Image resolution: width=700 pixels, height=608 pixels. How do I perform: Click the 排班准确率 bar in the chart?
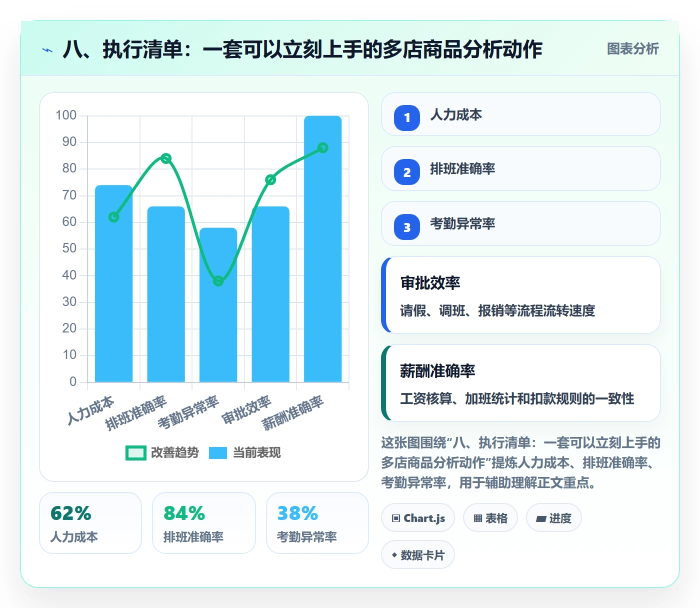tap(166, 294)
